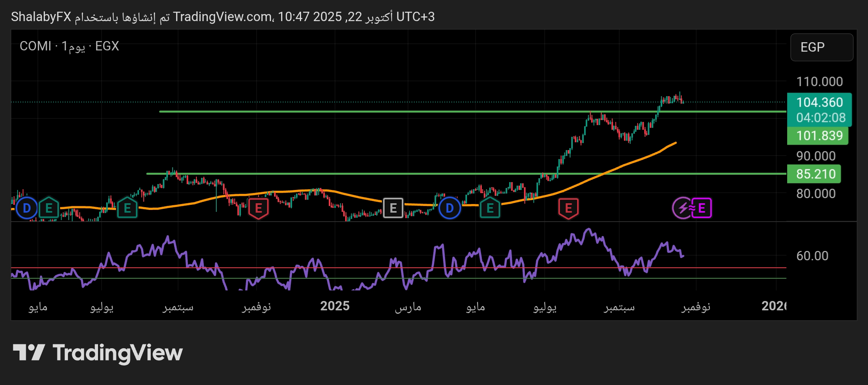
Task: Click the 85.210 support level label
Action: coord(815,174)
